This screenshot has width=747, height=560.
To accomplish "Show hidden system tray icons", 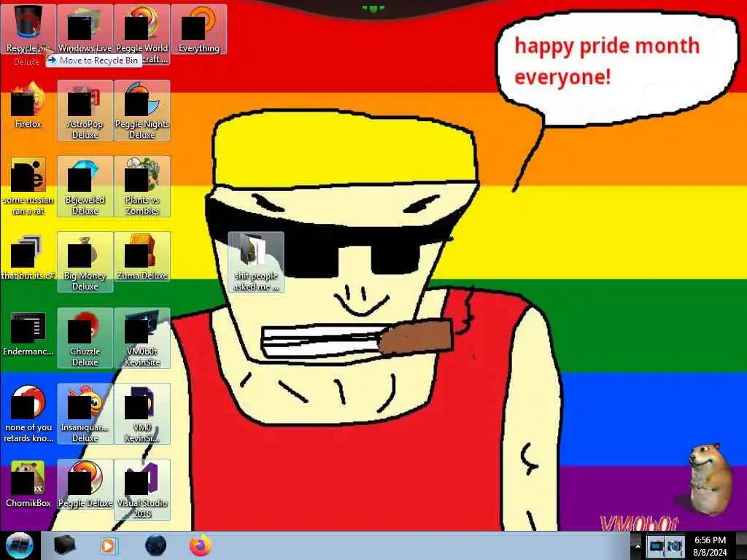I will tap(638, 546).
